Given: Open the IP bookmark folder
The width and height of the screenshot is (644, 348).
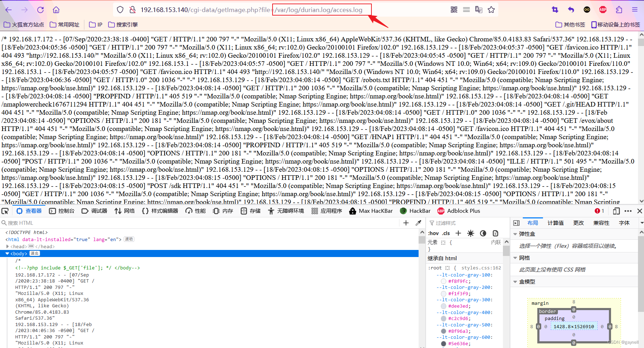Looking at the screenshot, I should pos(96,24).
